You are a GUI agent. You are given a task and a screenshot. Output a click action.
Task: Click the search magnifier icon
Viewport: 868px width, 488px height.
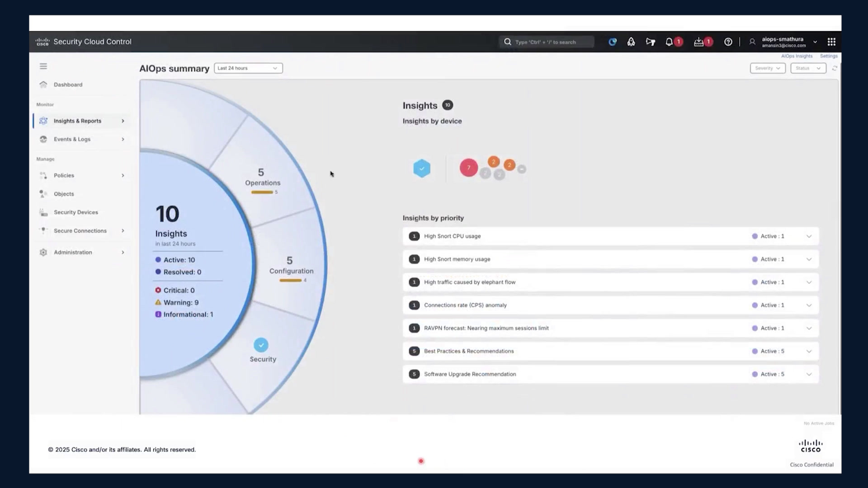click(508, 42)
